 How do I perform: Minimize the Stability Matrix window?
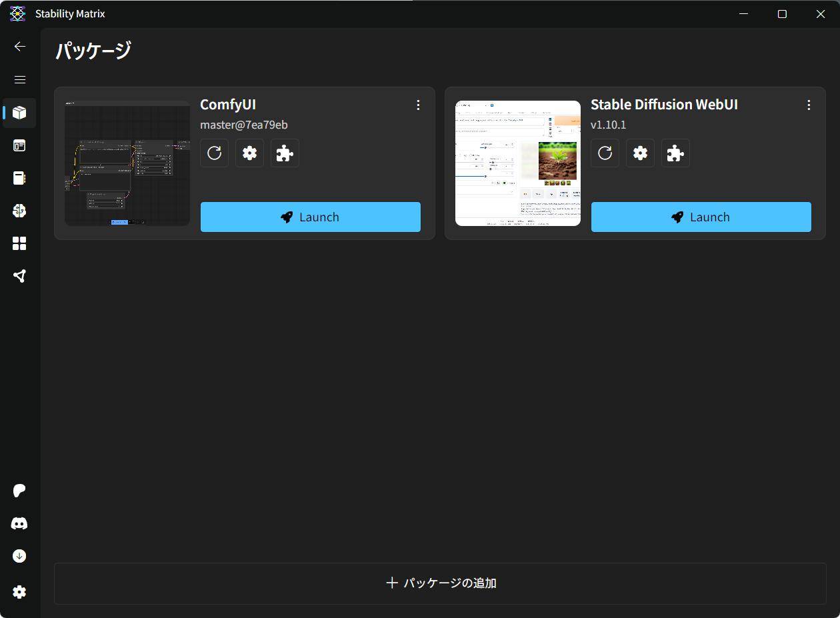coord(744,14)
